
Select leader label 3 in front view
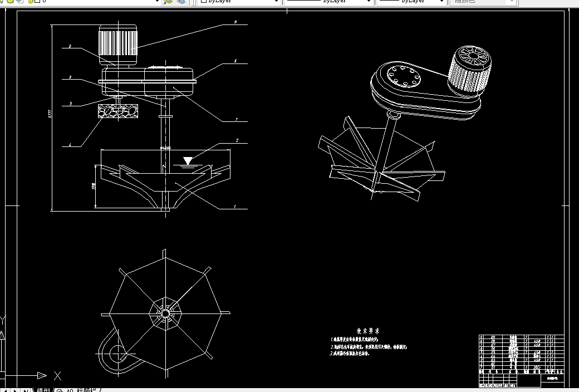pos(70,77)
